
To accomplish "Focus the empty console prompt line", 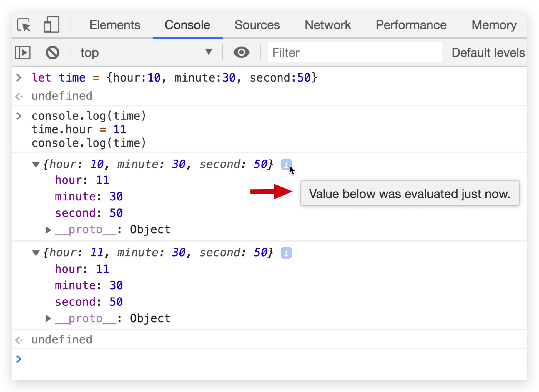I will click(x=265, y=359).
